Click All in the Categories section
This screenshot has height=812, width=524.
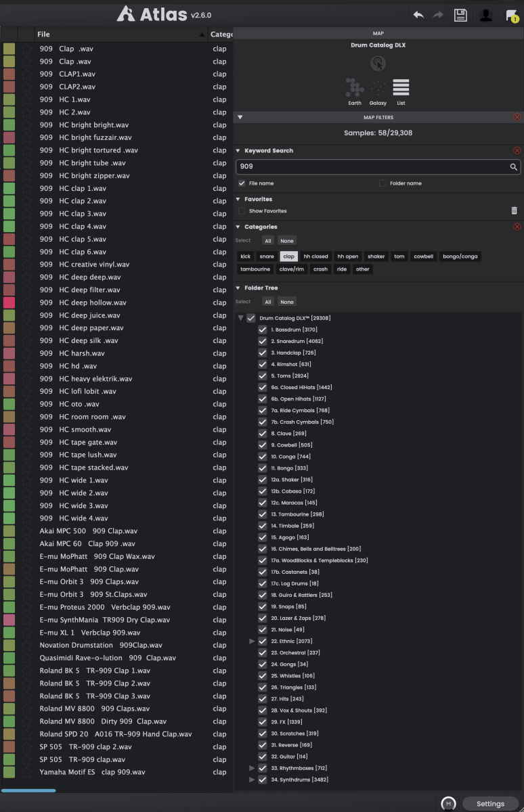pyautogui.click(x=268, y=241)
